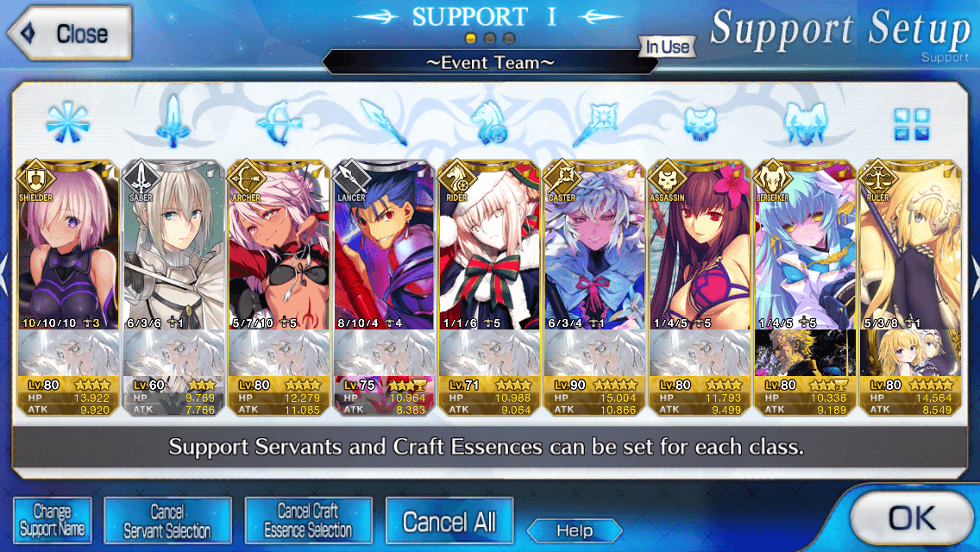980x552 pixels.
Task: Select the Archer class bow icon
Action: pyautogui.click(x=279, y=123)
